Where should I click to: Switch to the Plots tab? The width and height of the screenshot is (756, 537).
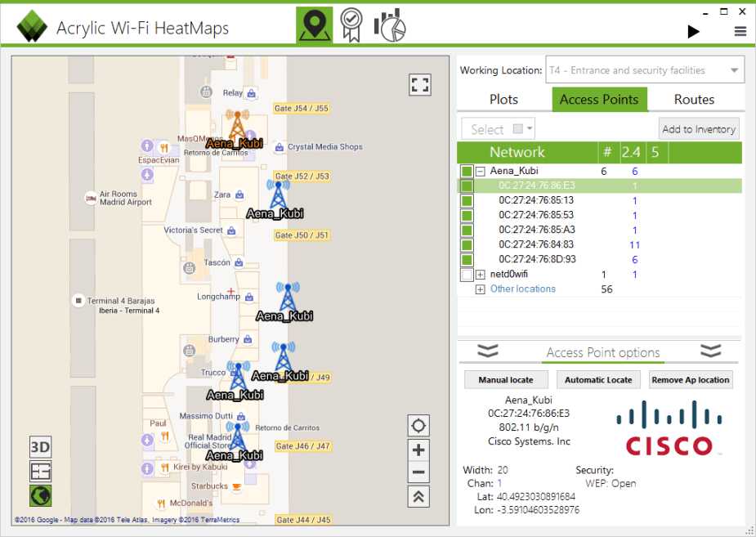(x=503, y=100)
